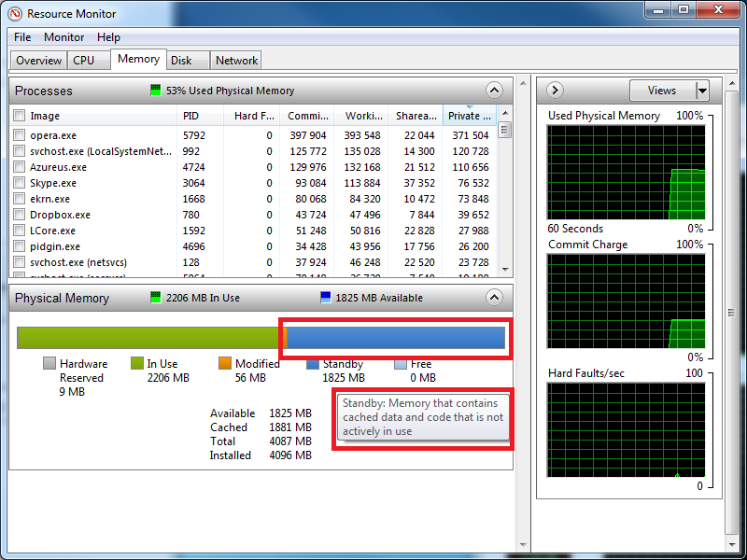
Task: Click the Hardware Reserved gray swatch
Action: tap(49, 363)
